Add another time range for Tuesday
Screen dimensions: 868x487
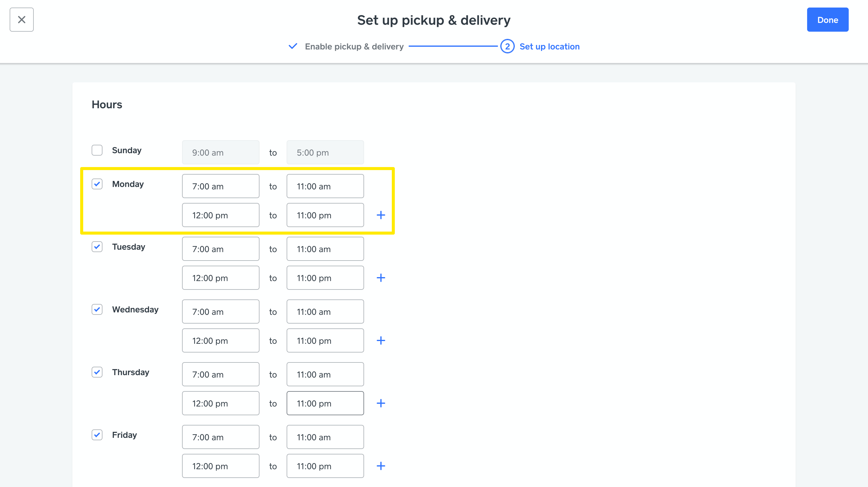pyautogui.click(x=381, y=278)
